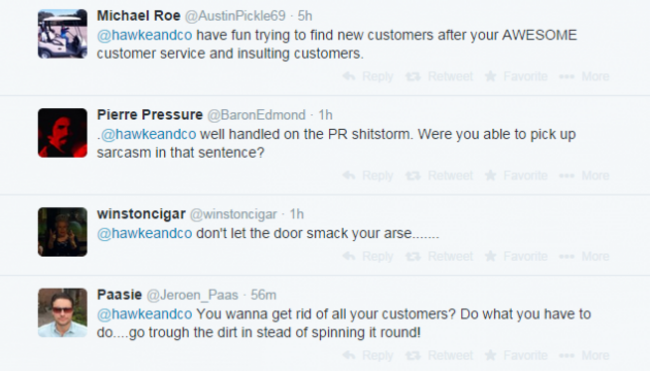The width and height of the screenshot is (650, 371).
Task: Open Paasie's profile photo
Action: pos(63,313)
